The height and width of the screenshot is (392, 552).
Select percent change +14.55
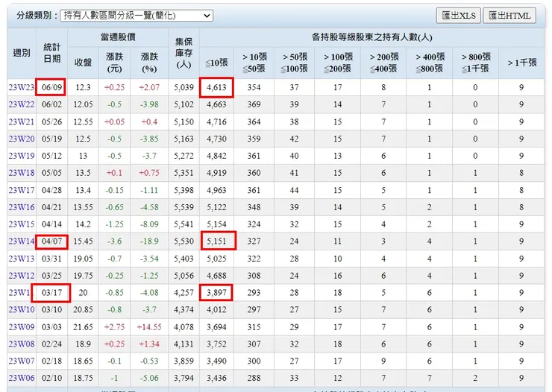(149, 327)
